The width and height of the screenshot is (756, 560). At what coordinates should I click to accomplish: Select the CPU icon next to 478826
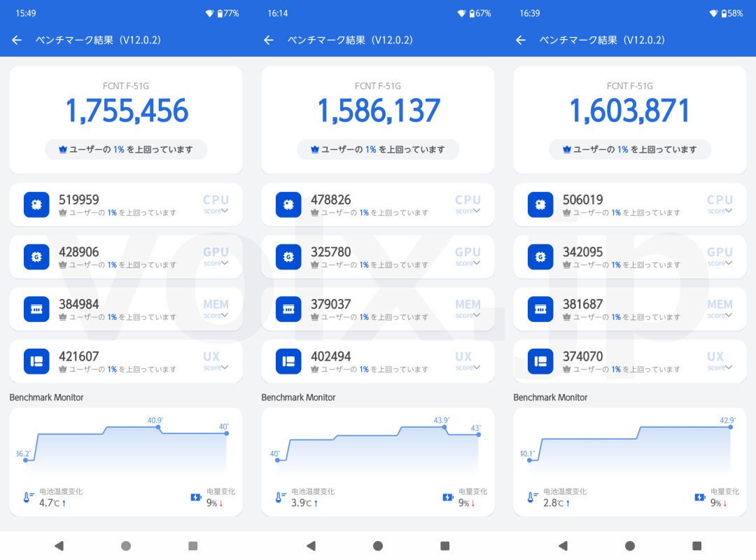click(288, 204)
